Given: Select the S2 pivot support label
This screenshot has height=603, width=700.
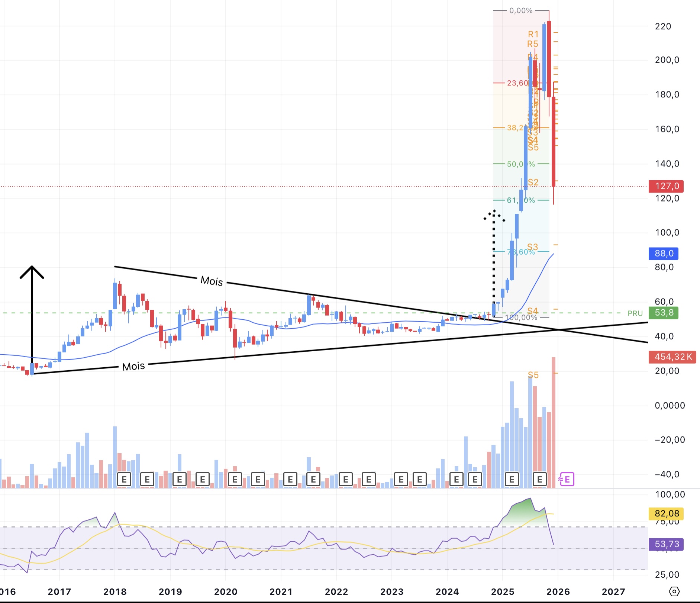Looking at the screenshot, I should pos(533,182).
